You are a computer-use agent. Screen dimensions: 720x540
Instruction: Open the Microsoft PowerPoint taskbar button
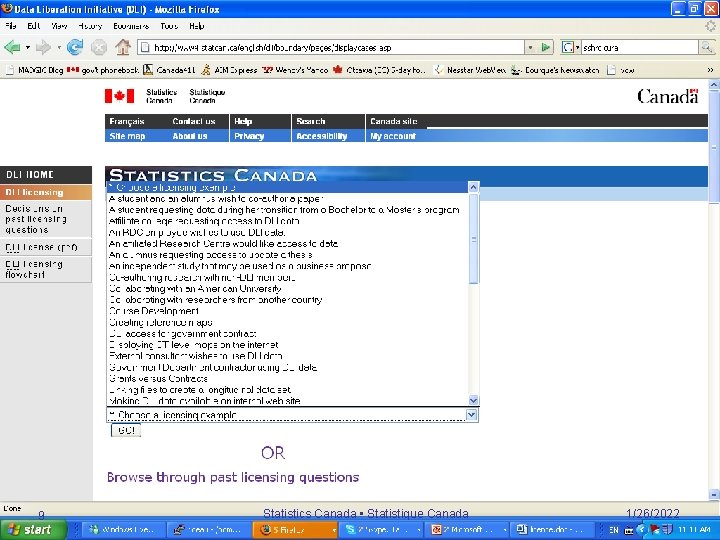pos(468,529)
